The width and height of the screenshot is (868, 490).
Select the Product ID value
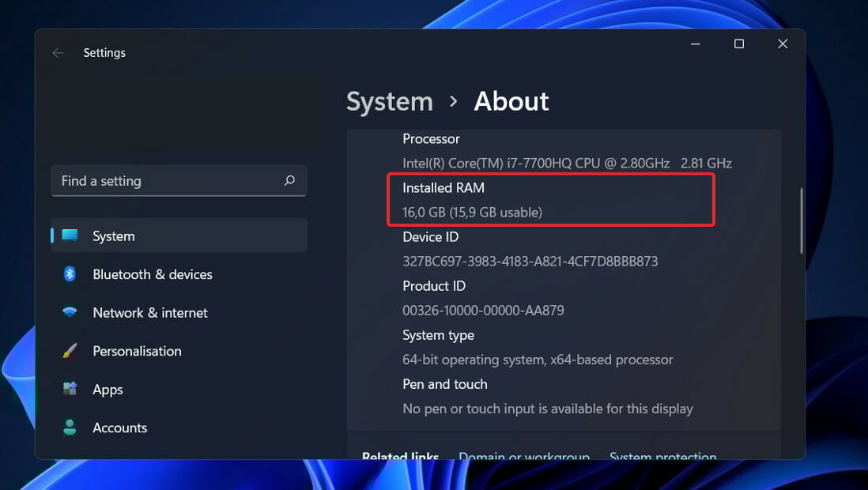tap(483, 310)
